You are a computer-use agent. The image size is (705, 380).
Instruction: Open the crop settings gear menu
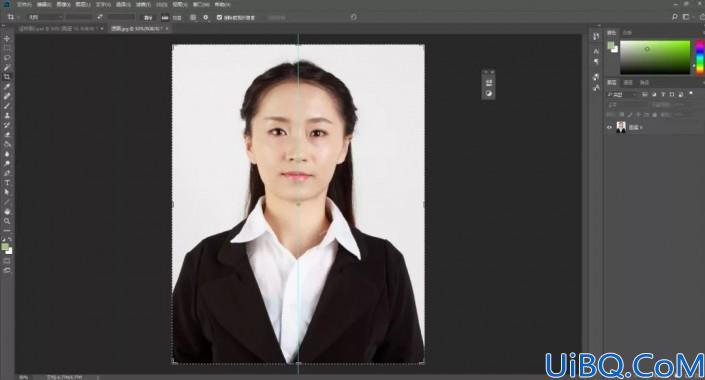coord(205,17)
